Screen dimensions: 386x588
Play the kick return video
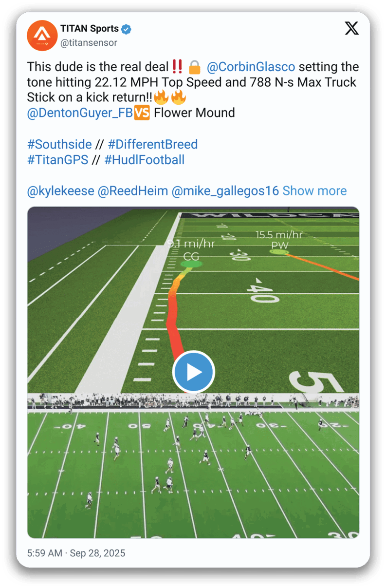(x=193, y=372)
